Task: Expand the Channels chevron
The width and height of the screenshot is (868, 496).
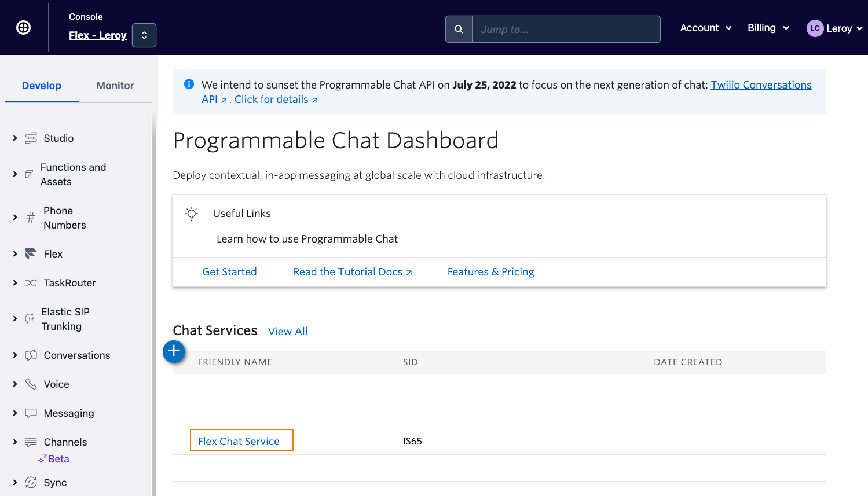Action: coord(15,442)
